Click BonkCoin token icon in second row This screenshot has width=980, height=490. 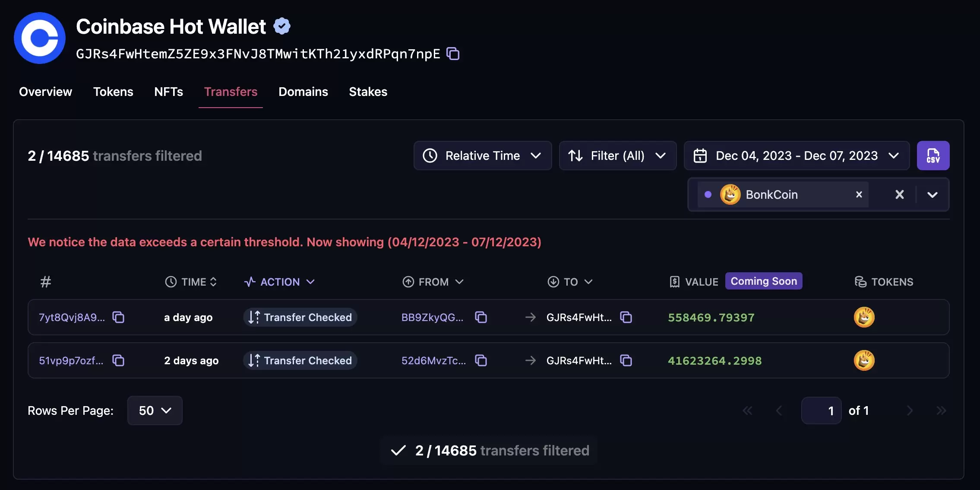[864, 360]
